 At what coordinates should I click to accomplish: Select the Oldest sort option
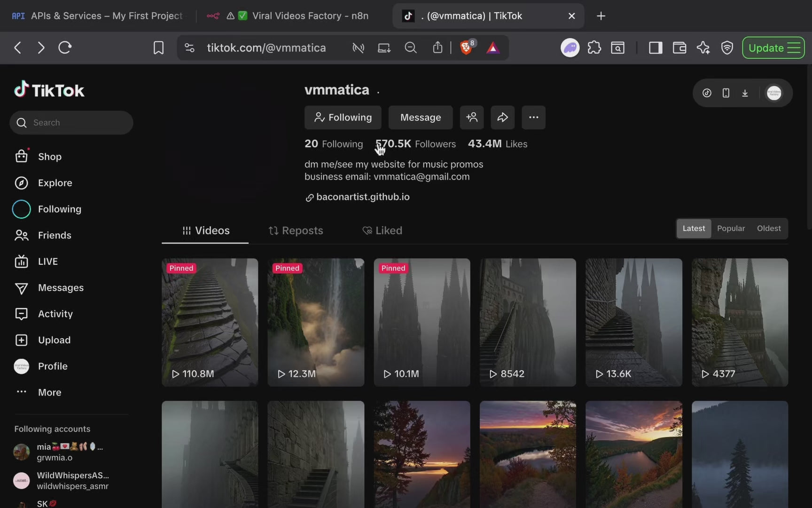[x=768, y=229]
